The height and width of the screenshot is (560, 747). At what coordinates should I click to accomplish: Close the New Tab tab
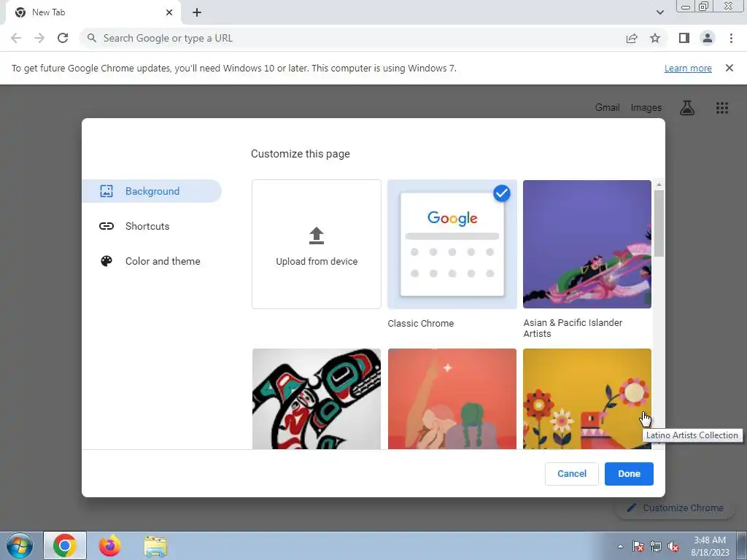pyautogui.click(x=169, y=12)
